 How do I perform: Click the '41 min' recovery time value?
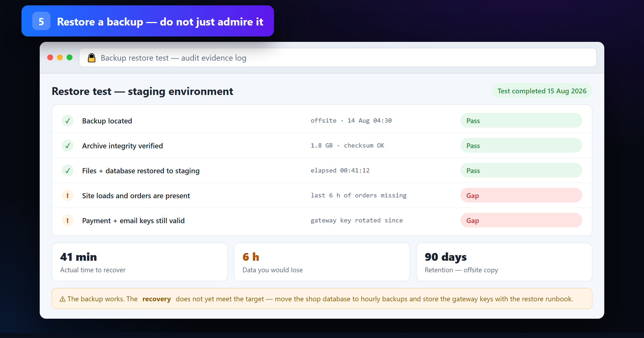78,257
